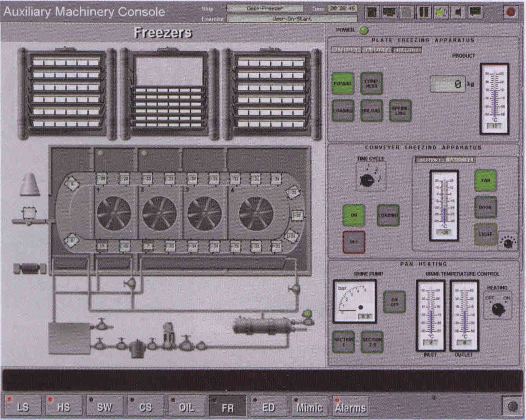The width and height of the screenshot is (526, 420).
Task: Click the green apple sound icon
Action: (x=441, y=12)
